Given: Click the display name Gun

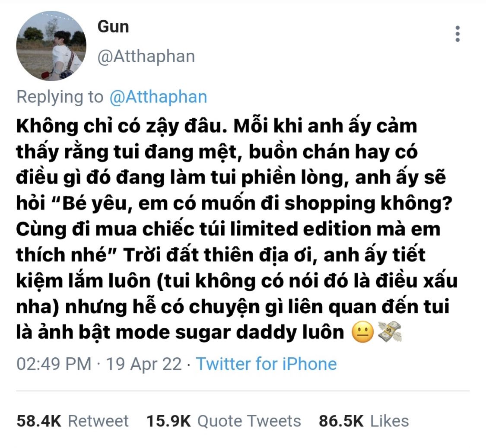Looking at the screenshot, I should tap(113, 27).
